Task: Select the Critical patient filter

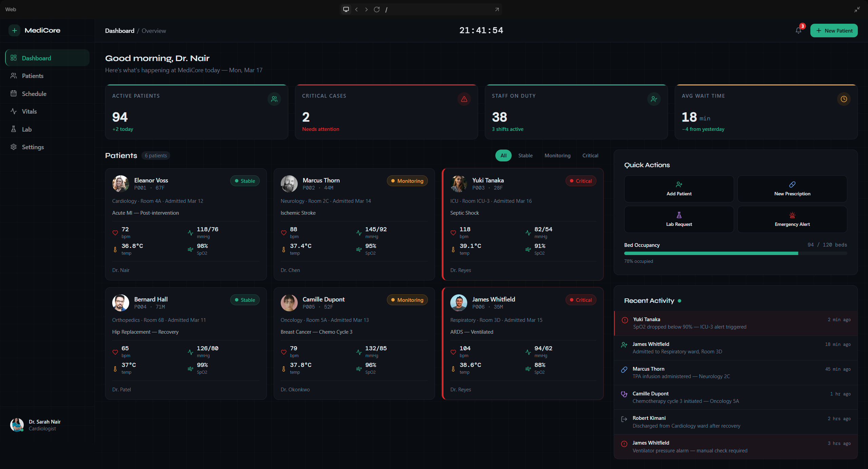Action: 590,156
